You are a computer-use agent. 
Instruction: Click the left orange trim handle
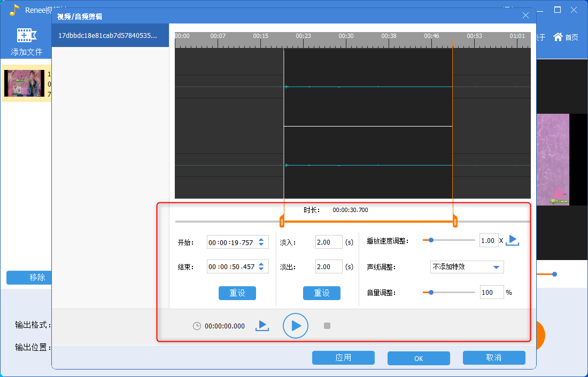pyautogui.click(x=282, y=222)
